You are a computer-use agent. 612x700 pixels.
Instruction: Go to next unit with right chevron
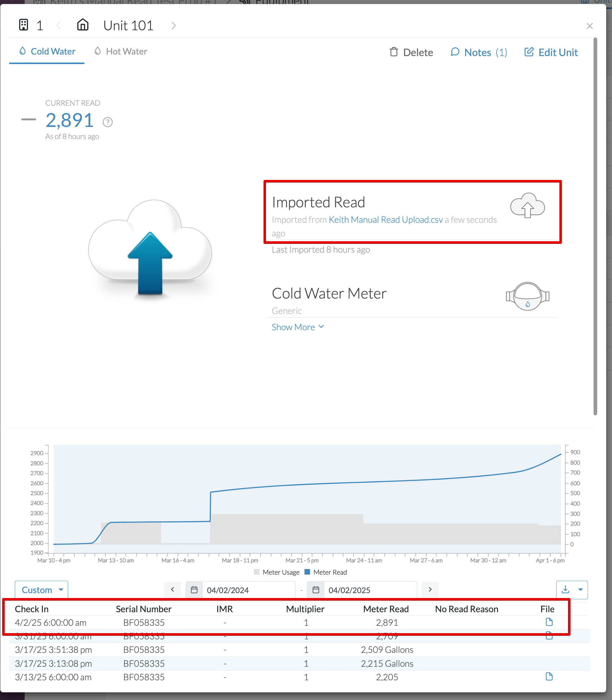pos(174,26)
